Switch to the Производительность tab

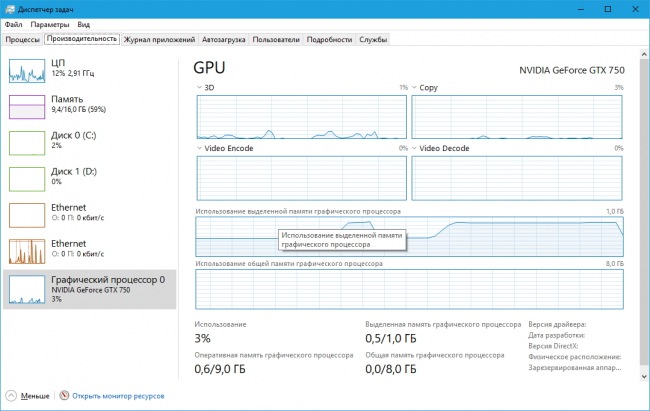[x=82, y=39]
